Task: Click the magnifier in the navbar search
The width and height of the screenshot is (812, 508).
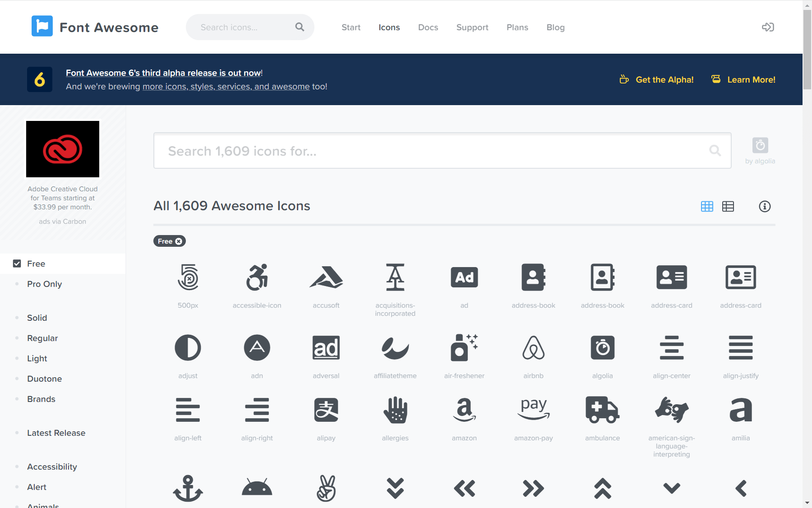Action: point(299,27)
